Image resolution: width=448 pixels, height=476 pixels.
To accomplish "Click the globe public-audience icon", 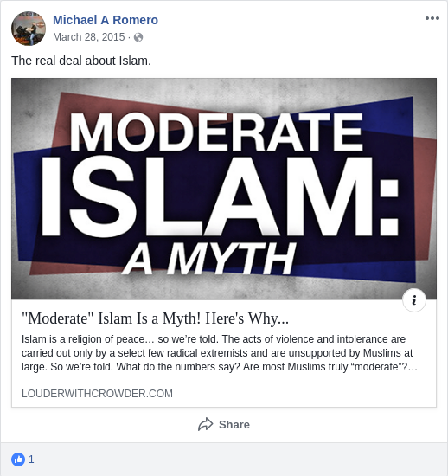I will tap(138, 37).
